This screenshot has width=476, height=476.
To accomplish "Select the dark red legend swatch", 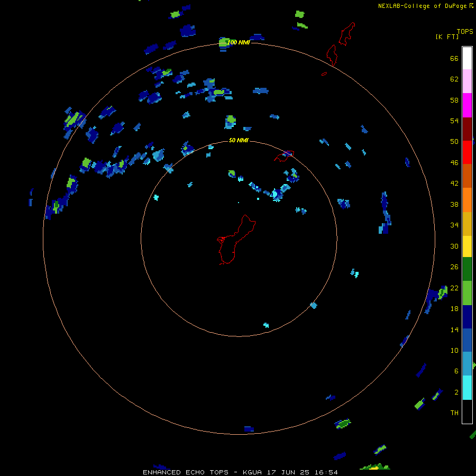I will point(467,129).
